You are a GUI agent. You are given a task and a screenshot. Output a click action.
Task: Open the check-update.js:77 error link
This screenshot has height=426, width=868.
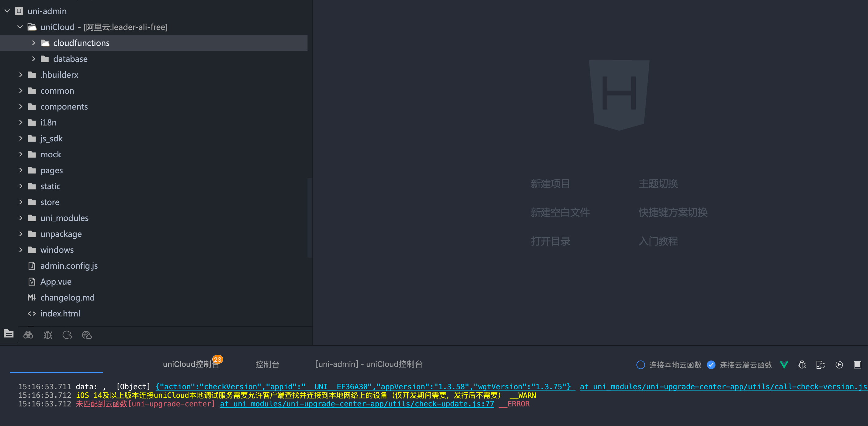tap(357, 404)
